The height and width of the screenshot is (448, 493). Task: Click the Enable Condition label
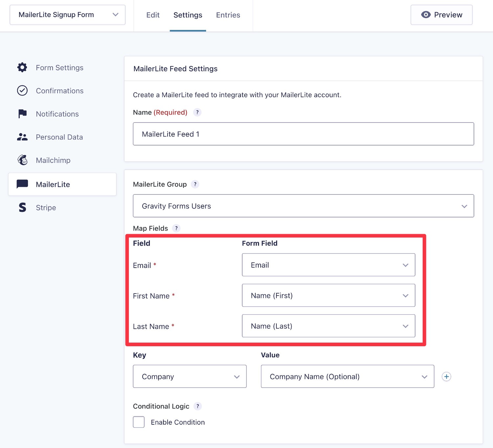tap(178, 422)
